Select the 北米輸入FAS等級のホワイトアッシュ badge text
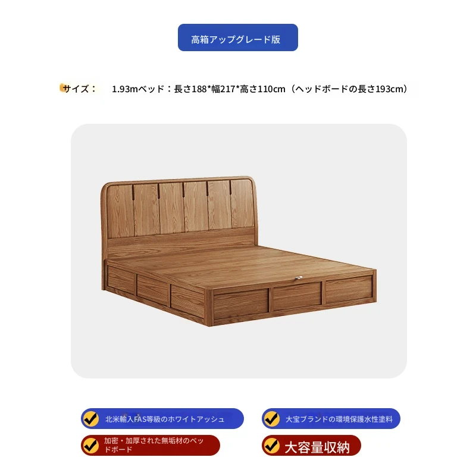476x476 pixels. tap(165, 419)
